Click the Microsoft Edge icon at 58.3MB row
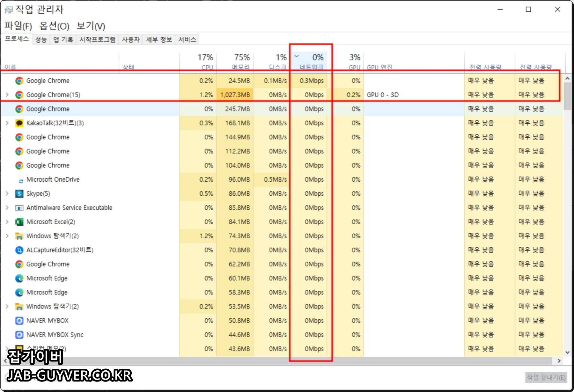 click(19, 293)
